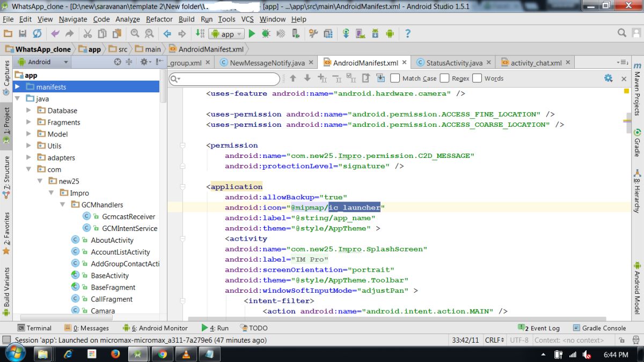The width and height of the screenshot is (644, 362).
Task: Start debugging with the bug icon
Action: (x=266, y=33)
